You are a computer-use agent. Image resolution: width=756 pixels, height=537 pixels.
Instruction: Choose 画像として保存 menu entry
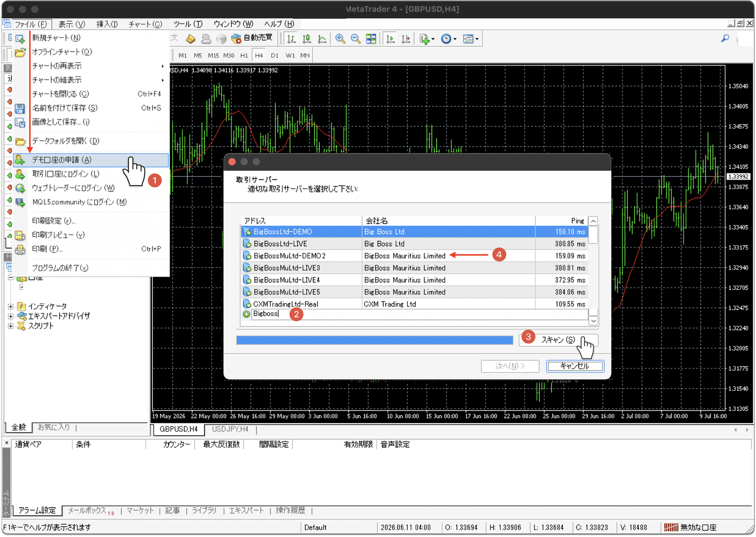coord(91,122)
